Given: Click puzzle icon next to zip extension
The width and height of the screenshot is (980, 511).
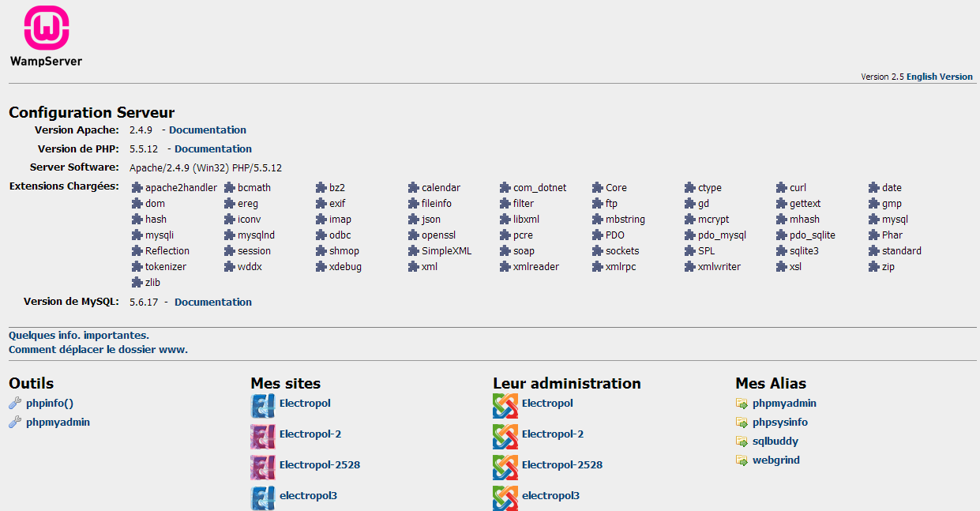Looking at the screenshot, I should (x=874, y=267).
